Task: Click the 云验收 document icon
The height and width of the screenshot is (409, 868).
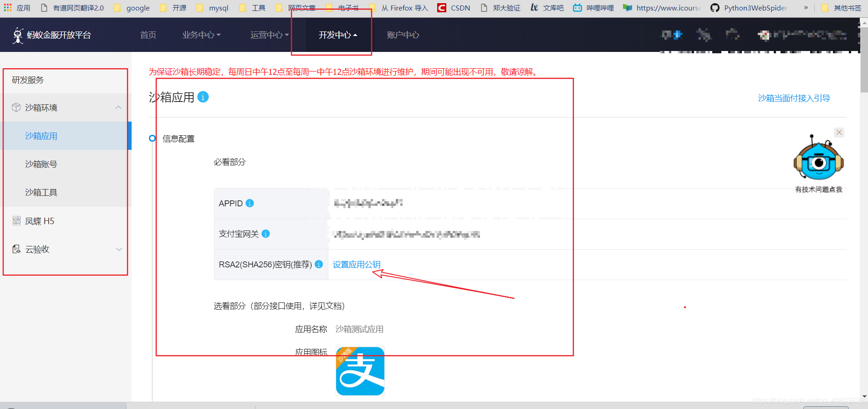Action: click(x=16, y=249)
